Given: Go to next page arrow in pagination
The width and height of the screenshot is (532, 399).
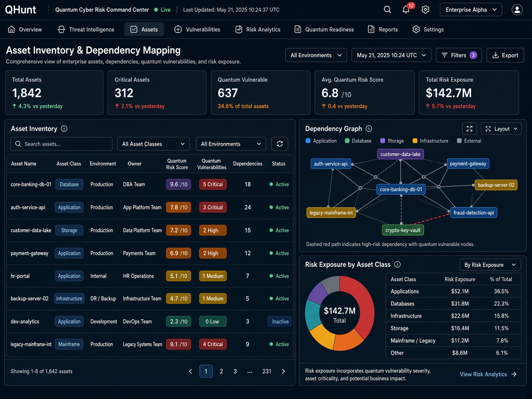Looking at the screenshot, I should [x=283, y=371].
